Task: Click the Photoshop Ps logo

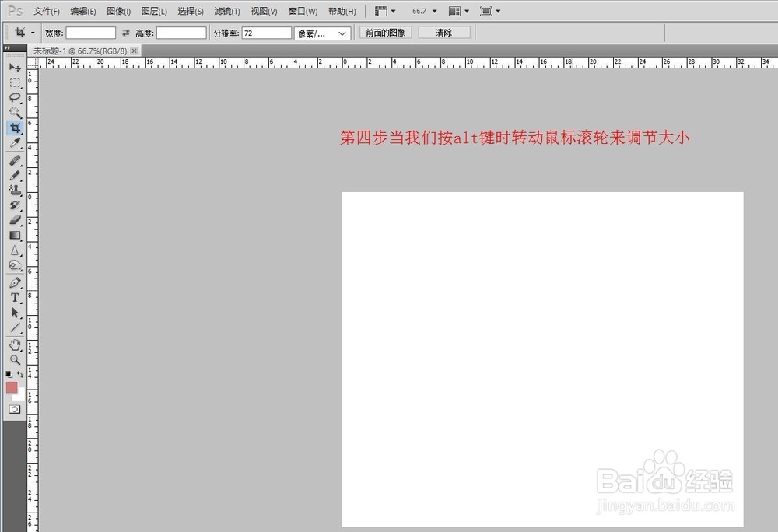Action: point(16,11)
